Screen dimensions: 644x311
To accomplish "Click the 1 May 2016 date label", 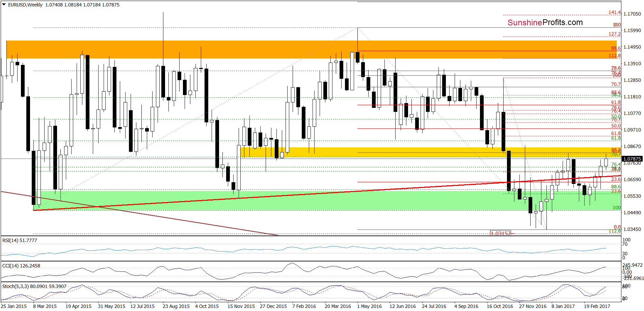I will 369,306.
